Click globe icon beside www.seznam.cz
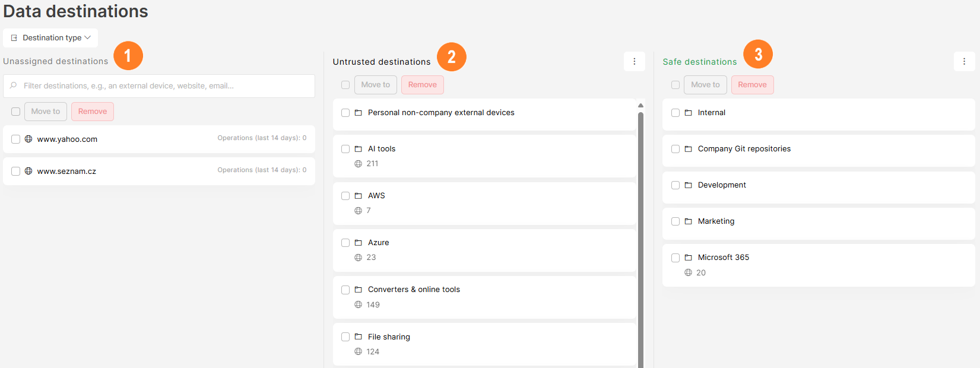 tap(28, 171)
